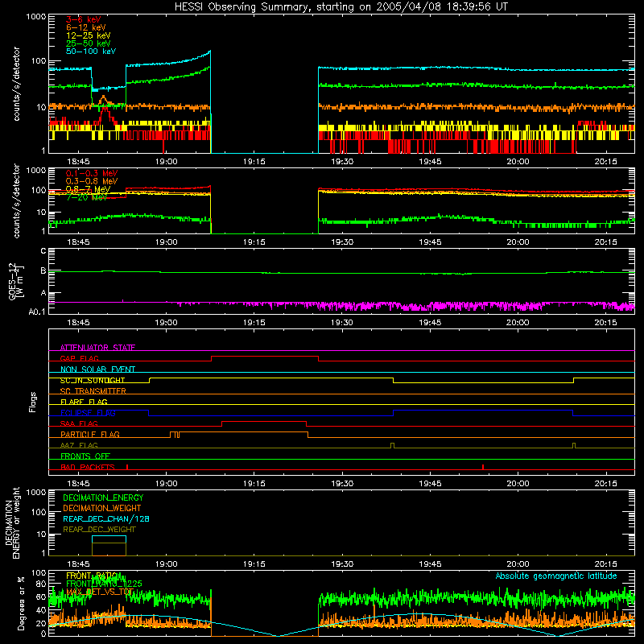The width and height of the screenshot is (644, 644).
Task: Pick the 0.8-7 MeV legend label
Action: tap(88, 189)
